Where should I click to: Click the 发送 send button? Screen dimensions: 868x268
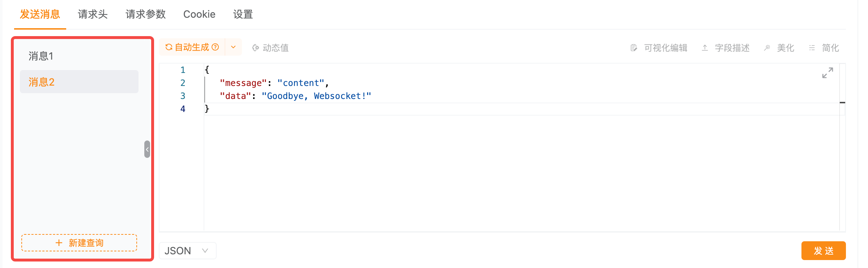click(824, 251)
